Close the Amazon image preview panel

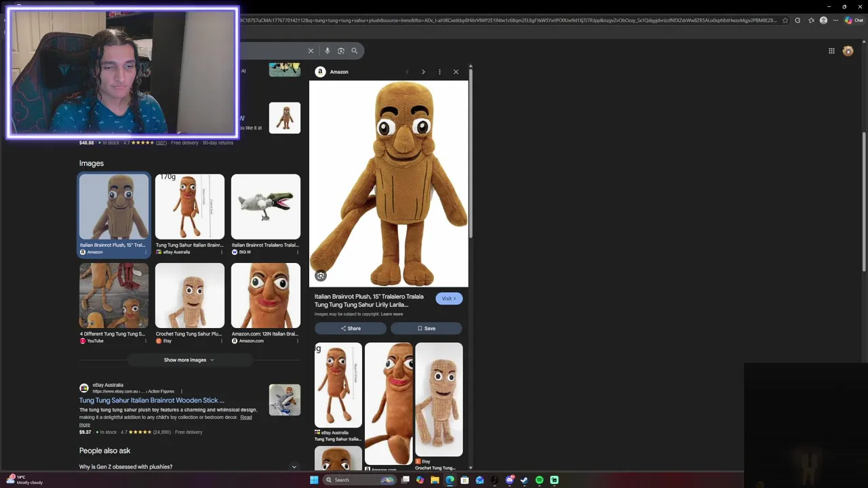(x=456, y=72)
